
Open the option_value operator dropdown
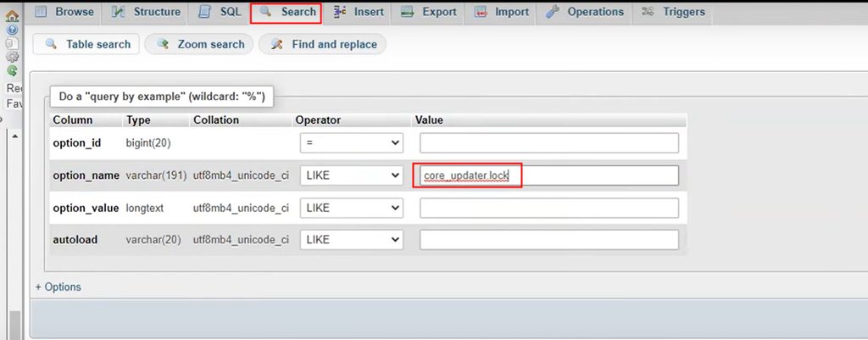352,209
